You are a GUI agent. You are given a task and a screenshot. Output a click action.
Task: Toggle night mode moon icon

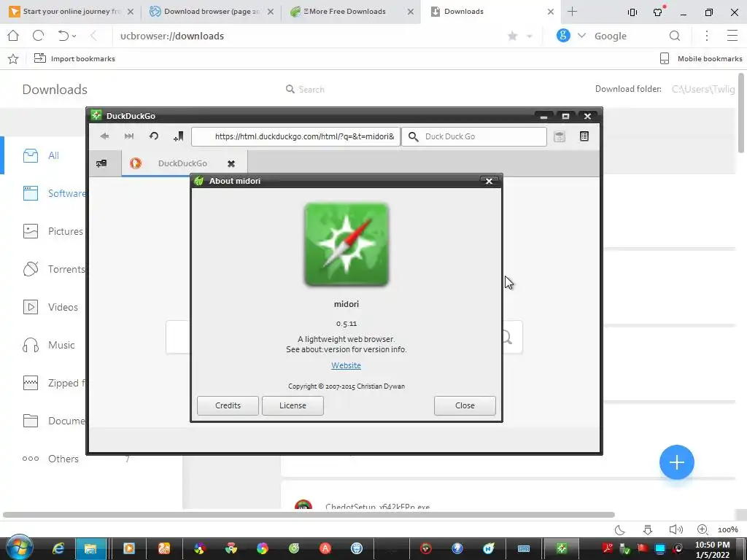pyautogui.click(x=620, y=529)
